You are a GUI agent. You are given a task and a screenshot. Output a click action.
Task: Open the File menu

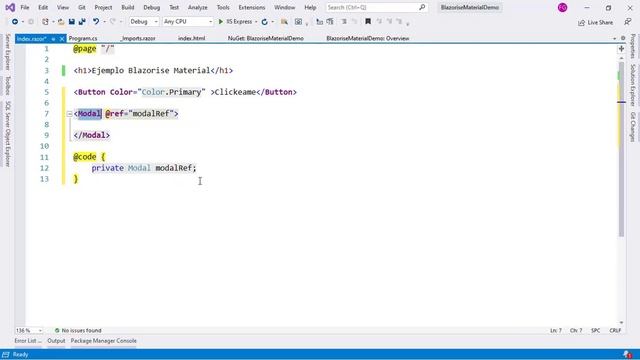click(x=24, y=7)
